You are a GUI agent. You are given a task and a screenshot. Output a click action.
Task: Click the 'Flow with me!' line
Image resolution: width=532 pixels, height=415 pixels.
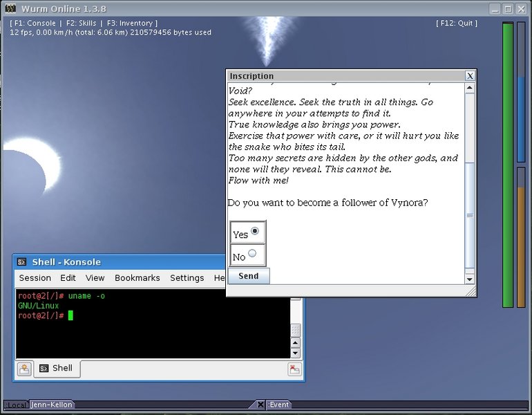click(258, 181)
